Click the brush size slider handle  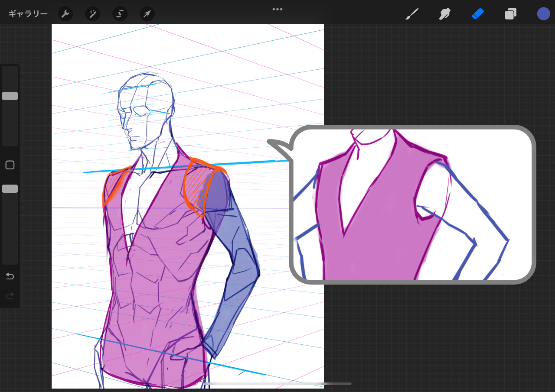(10, 96)
